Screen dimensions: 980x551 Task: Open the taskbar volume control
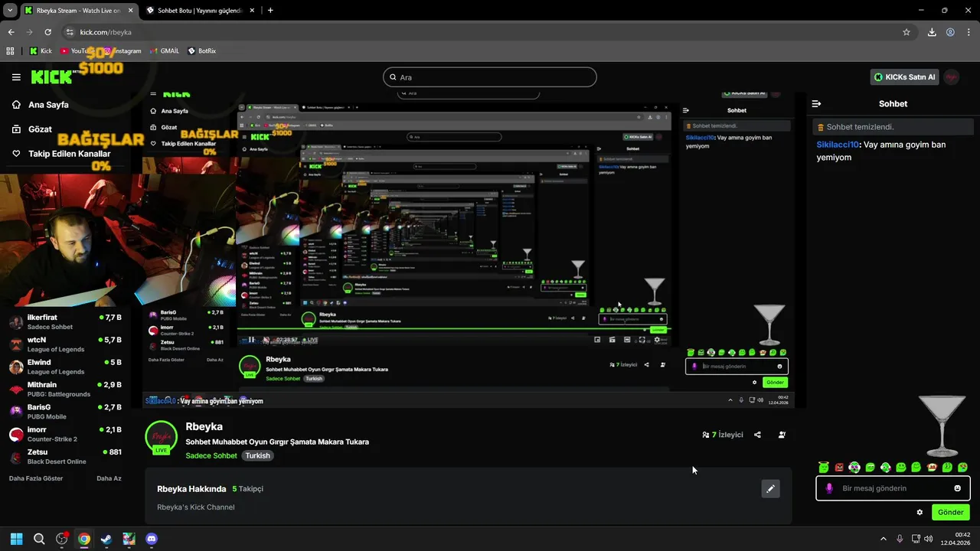click(x=929, y=539)
